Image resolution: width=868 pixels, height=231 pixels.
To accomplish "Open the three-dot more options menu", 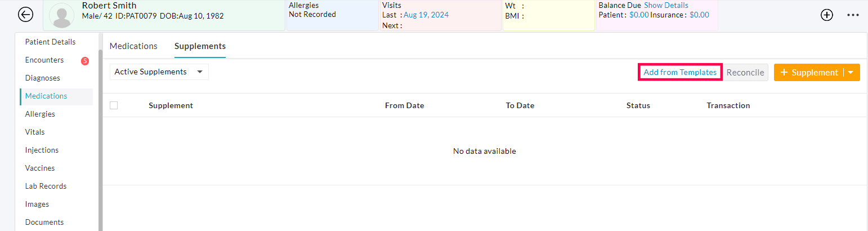I will (853, 15).
